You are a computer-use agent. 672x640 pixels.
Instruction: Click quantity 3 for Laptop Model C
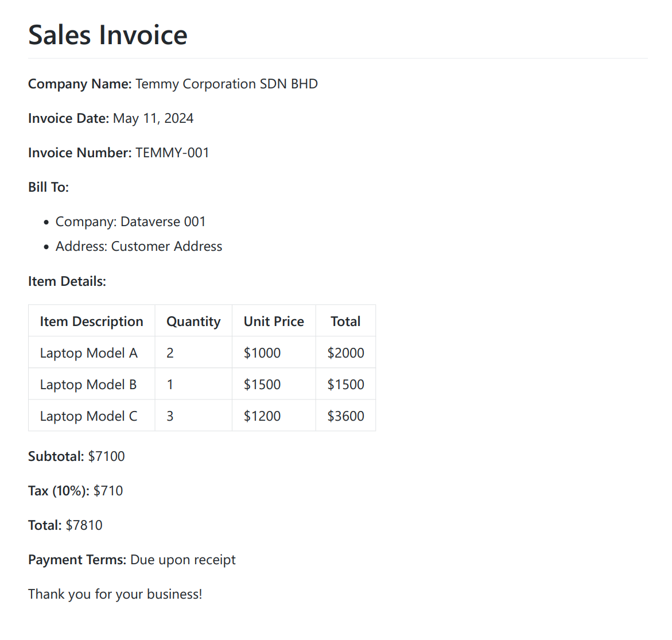tap(193, 416)
